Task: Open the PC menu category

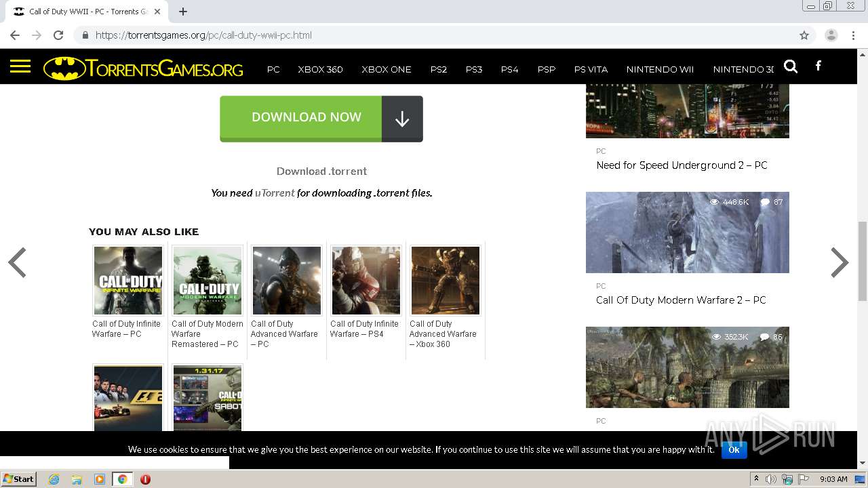Action: [x=273, y=69]
